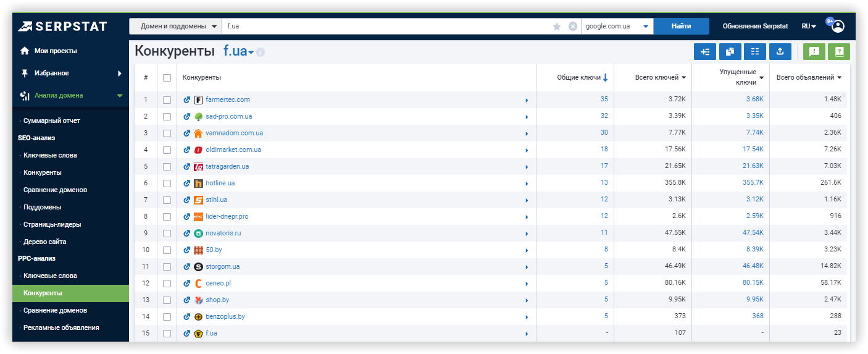Open the column settings blue button

[x=755, y=52]
